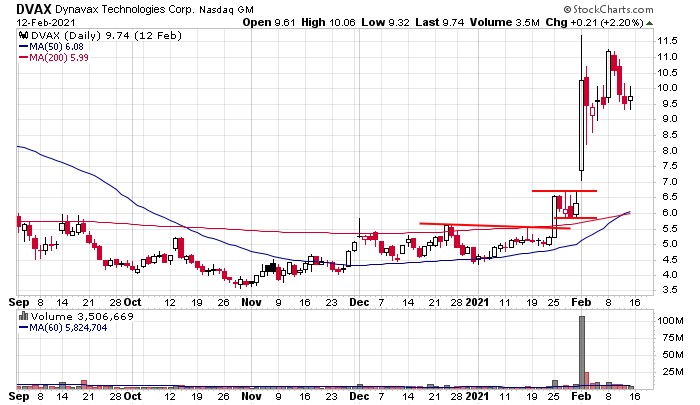
Task: Click the Nov label below the price chart
Action: [251, 302]
